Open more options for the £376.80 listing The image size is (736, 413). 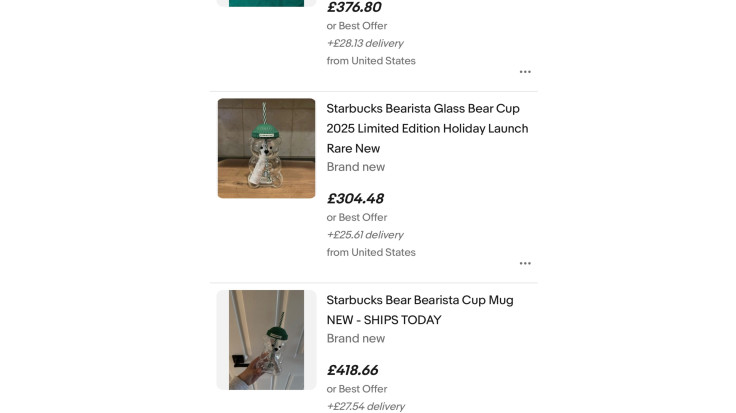(x=525, y=72)
